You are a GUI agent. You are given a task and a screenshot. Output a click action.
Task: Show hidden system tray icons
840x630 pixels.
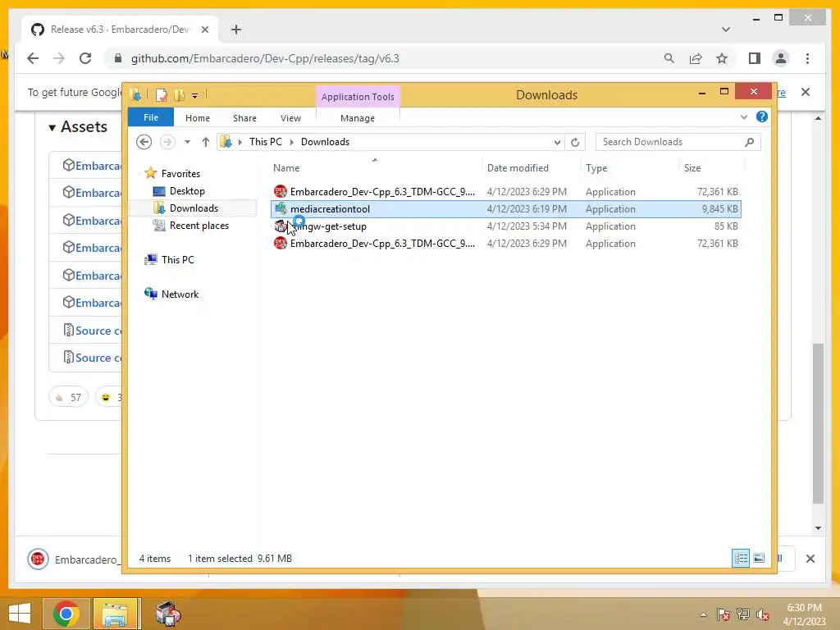pos(703,614)
